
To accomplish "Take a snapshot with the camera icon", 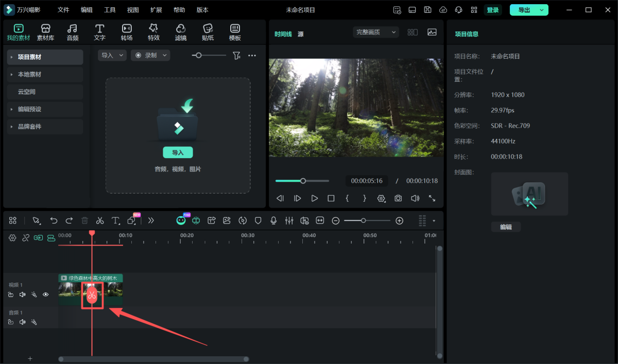I will (398, 198).
